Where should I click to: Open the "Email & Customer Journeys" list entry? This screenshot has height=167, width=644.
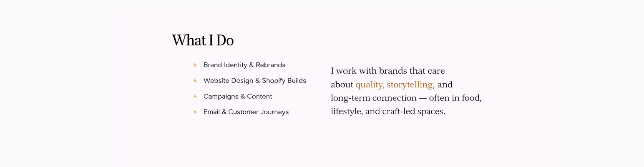(x=246, y=112)
